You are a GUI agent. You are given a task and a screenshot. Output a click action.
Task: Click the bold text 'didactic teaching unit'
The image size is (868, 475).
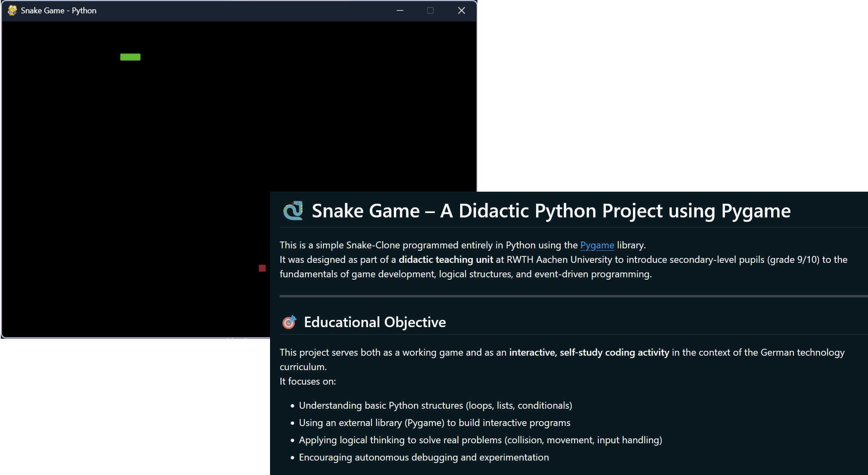pyautogui.click(x=446, y=260)
